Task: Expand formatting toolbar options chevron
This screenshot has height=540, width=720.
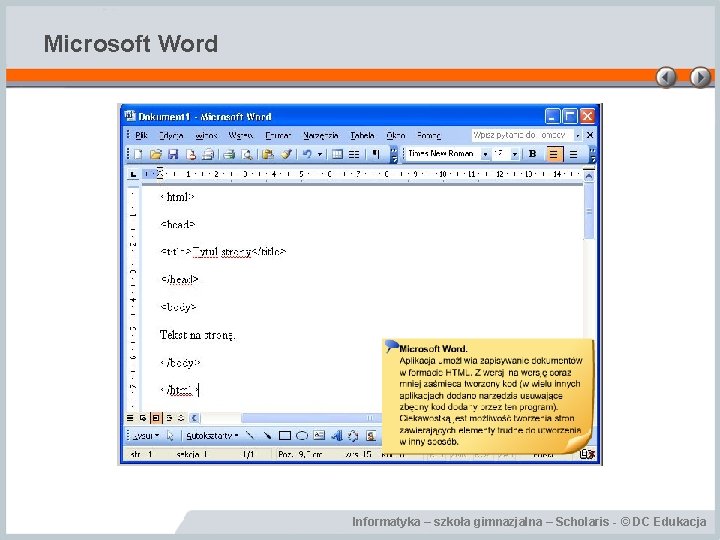Action: coord(592,154)
